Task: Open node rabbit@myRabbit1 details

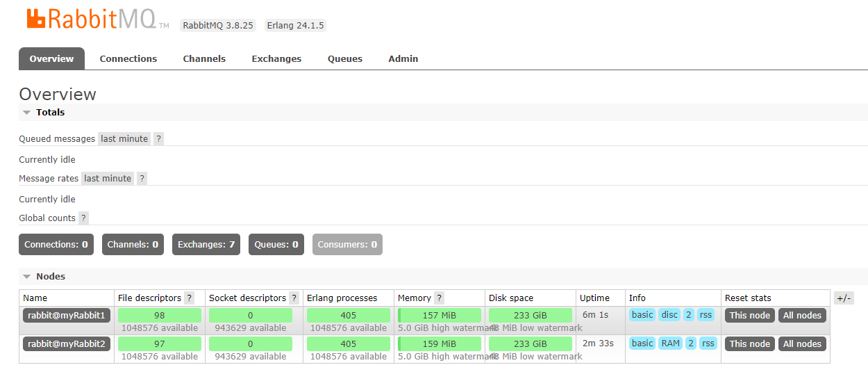Action: pos(66,316)
